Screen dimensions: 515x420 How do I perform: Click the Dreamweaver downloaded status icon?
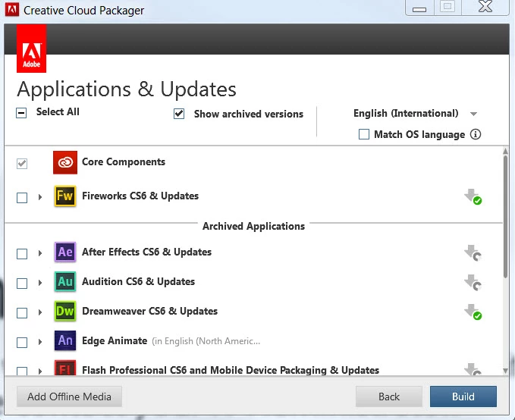473,312
